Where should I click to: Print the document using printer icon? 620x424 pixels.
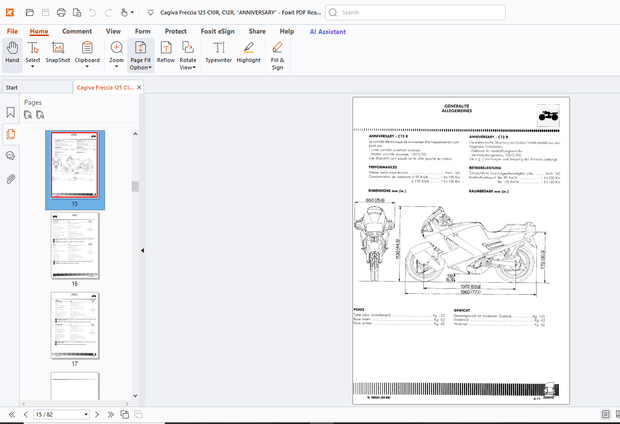61,13
